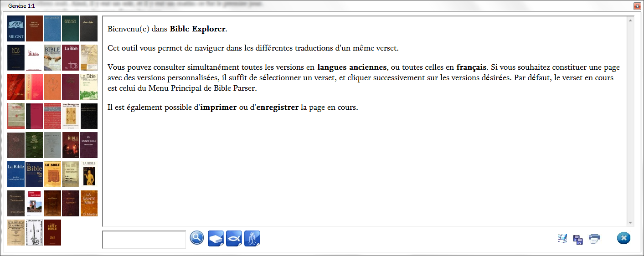Click the blue fish symbol button
This screenshot has width=644, height=256.
tap(234, 238)
